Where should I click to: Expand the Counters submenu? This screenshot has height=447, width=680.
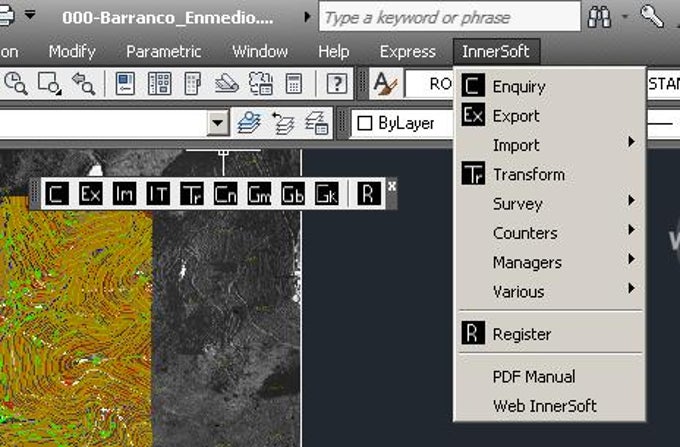(549, 233)
